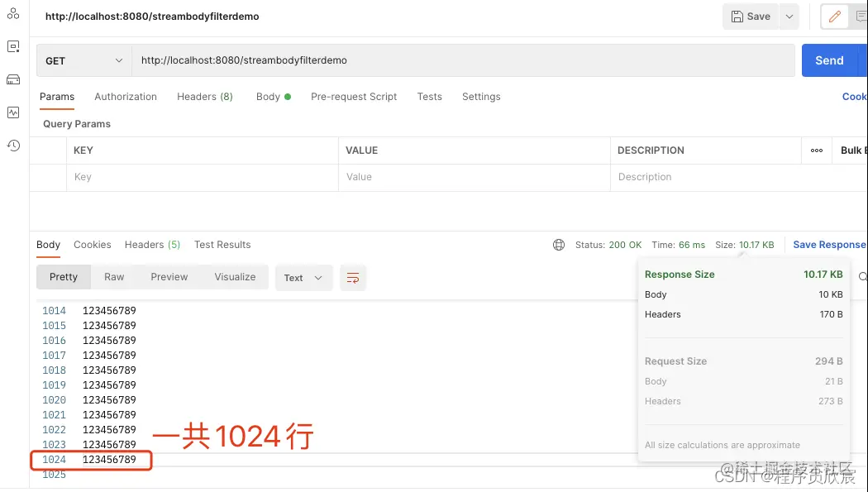The image size is (868, 492).
Task: Click the Size 10.17 KB text
Action: pos(745,245)
